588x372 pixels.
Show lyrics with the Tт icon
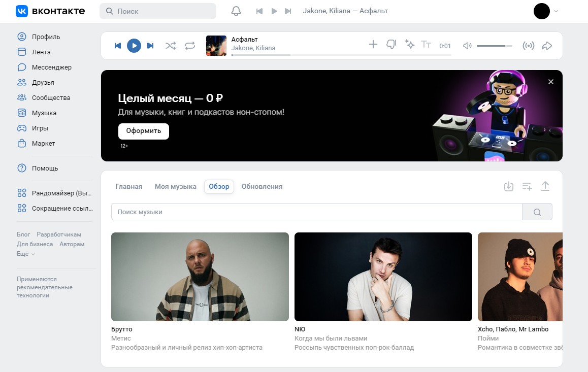point(426,45)
